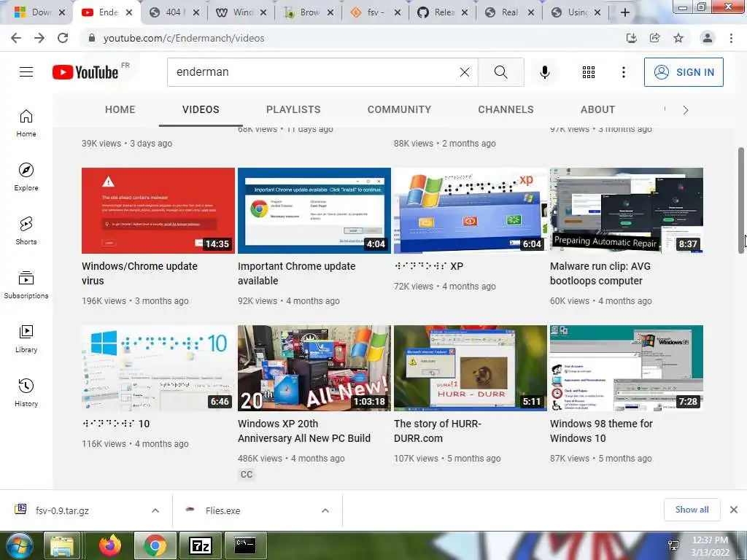The width and height of the screenshot is (747, 560).
Task: Share this page icon
Action: click(654, 38)
